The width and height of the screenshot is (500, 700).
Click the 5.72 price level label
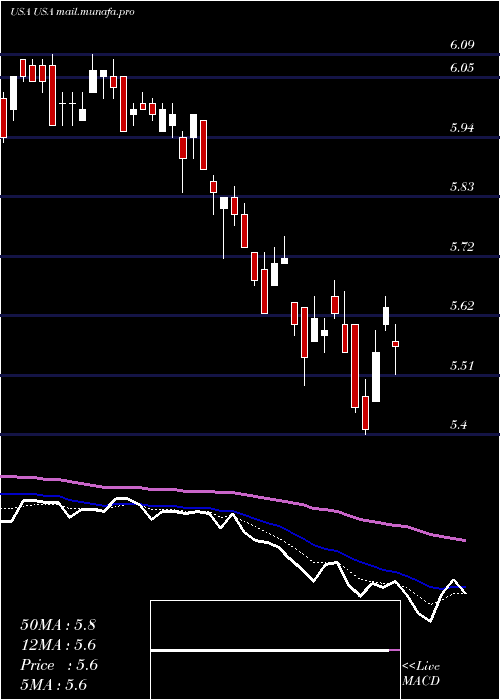click(x=462, y=247)
